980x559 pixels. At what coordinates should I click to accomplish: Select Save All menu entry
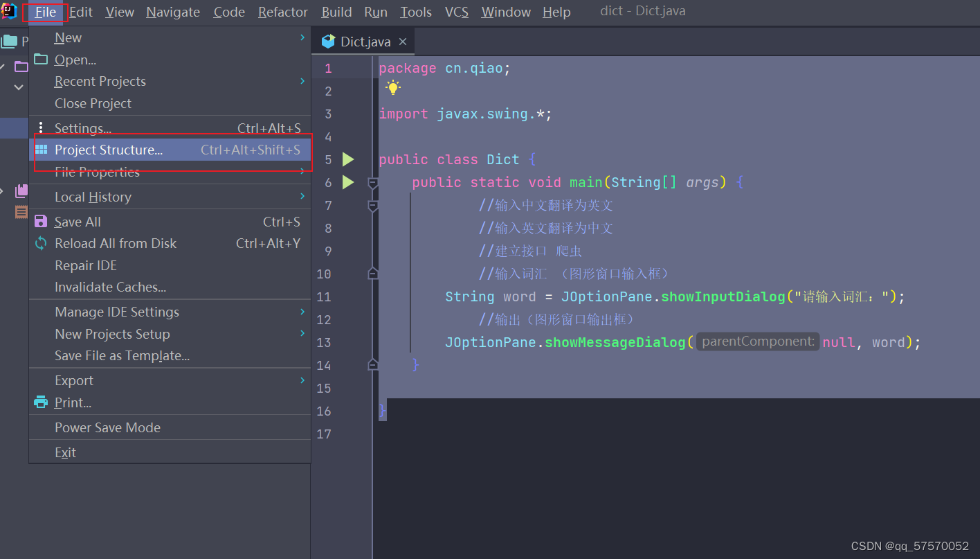coord(170,222)
